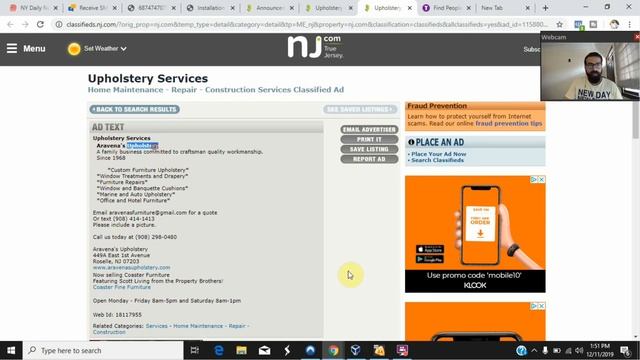Close the Find People tab
The height and width of the screenshot is (360, 640).
pos(469,8)
